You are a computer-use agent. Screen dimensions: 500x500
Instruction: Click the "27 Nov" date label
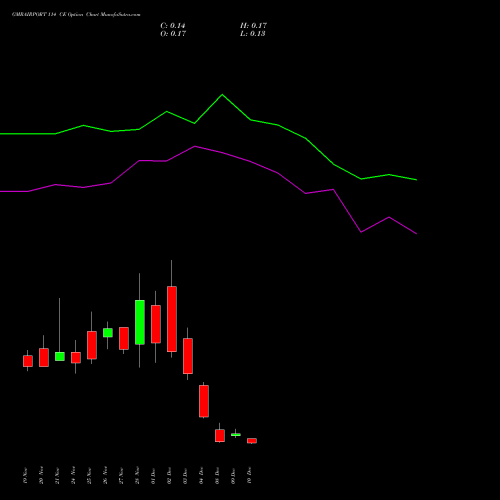coord(121,476)
